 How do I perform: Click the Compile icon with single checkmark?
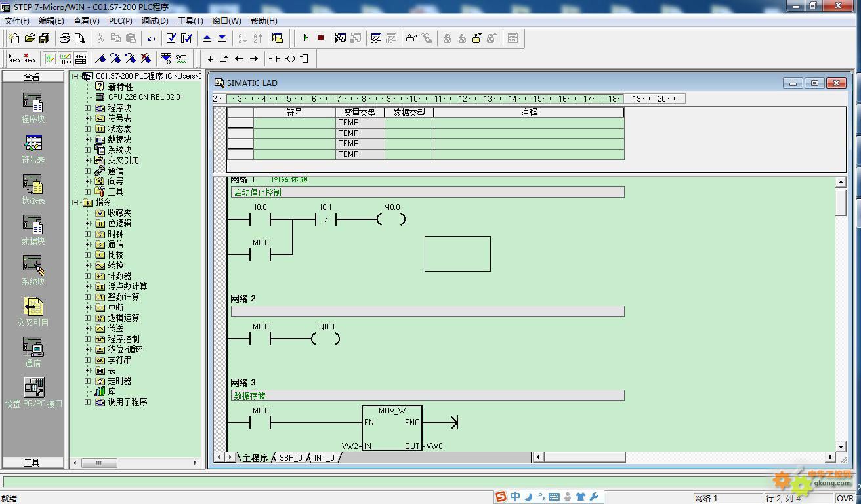171,38
